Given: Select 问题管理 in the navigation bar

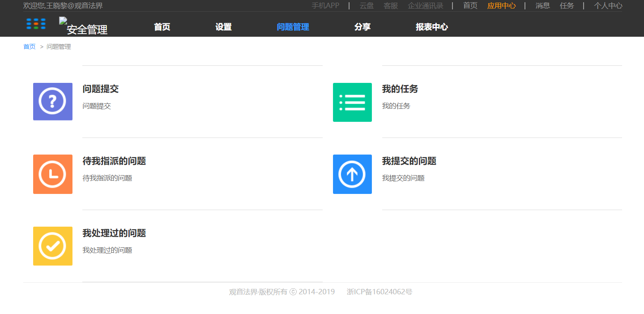Looking at the screenshot, I should (293, 27).
